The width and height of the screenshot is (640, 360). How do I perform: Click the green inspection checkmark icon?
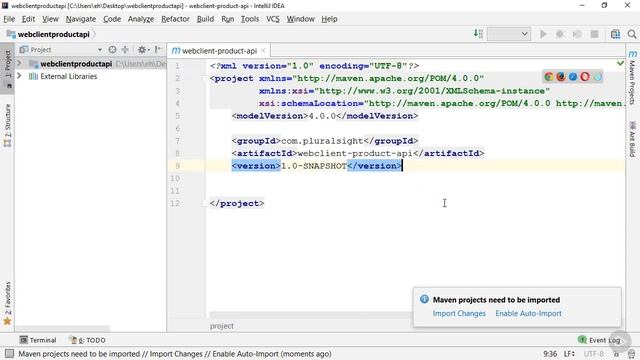(x=620, y=63)
